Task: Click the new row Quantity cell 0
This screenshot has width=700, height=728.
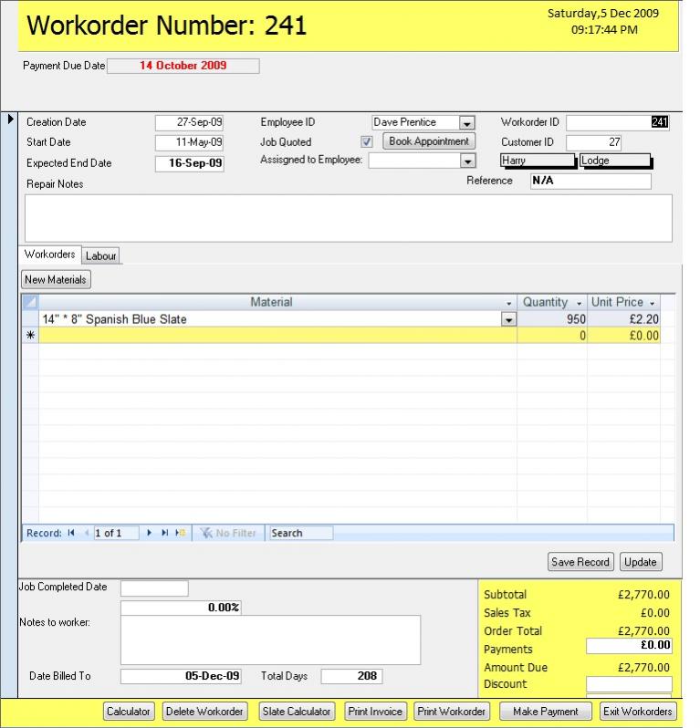Action: pos(552,335)
